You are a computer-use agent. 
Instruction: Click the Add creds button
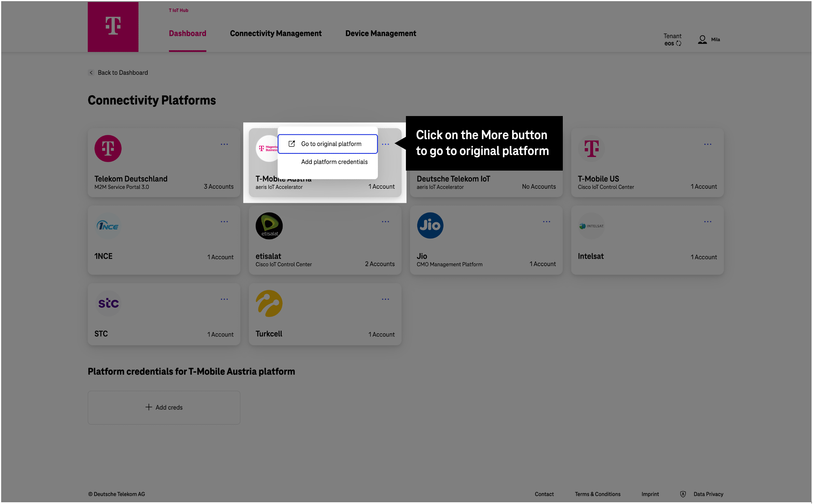[x=164, y=407]
